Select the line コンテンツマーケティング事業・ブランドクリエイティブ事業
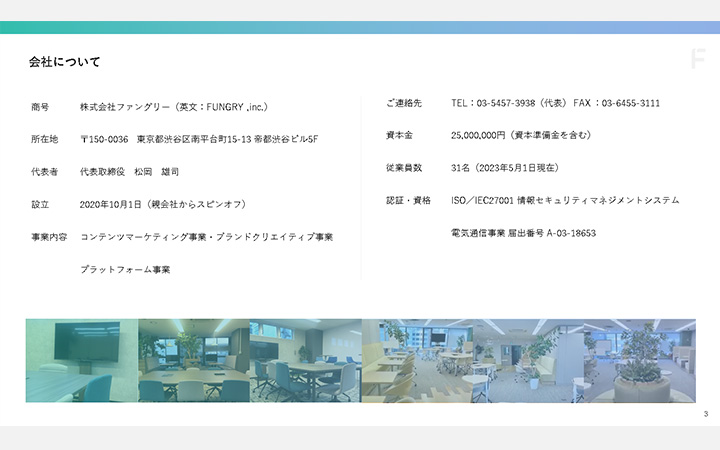 207,237
